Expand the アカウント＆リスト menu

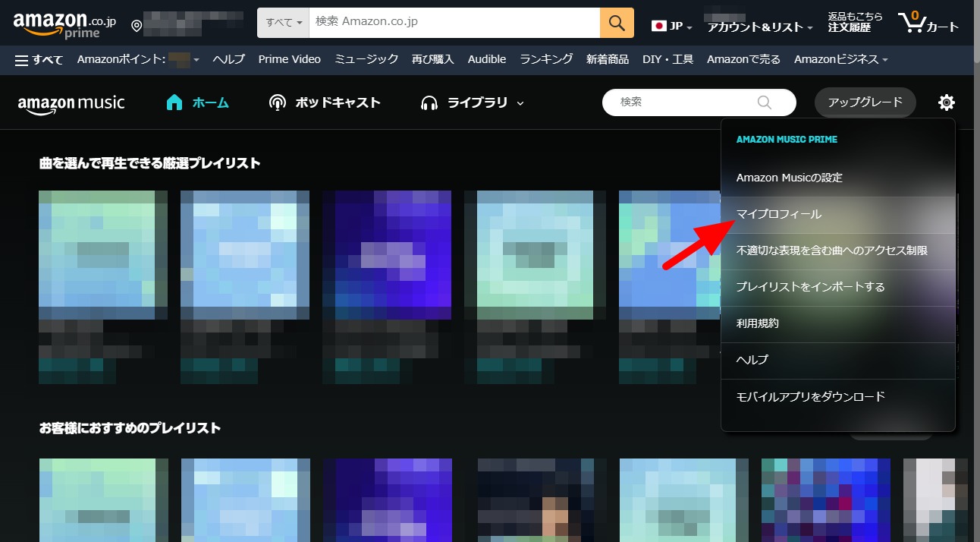759,27
